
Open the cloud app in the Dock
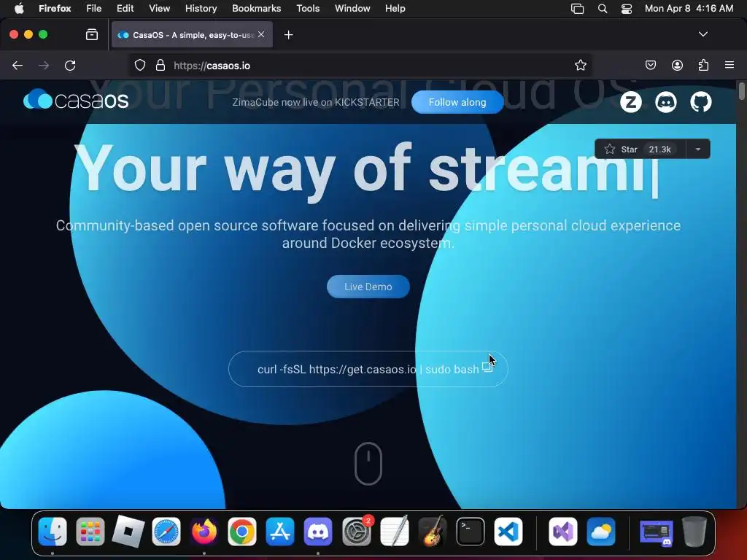pyautogui.click(x=601, y=531)
